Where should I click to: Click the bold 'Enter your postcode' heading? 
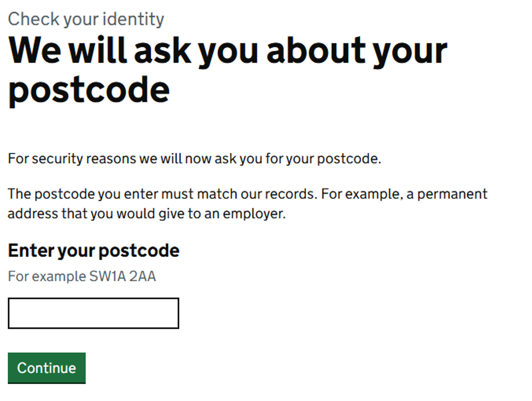[93, 250]
